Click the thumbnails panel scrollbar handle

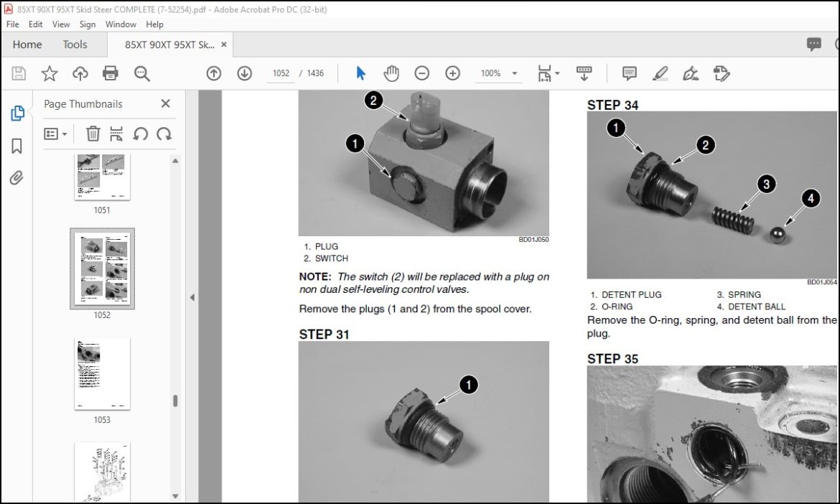(175, 401)
